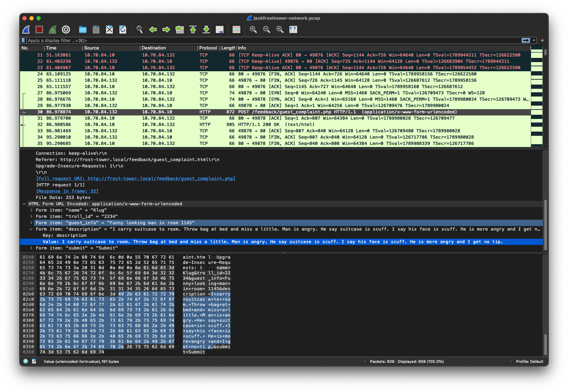Image resolution: width=568 pixels, height=392 pixels.
Task: Toggle packet list colorization
Action: coord(236,29)
